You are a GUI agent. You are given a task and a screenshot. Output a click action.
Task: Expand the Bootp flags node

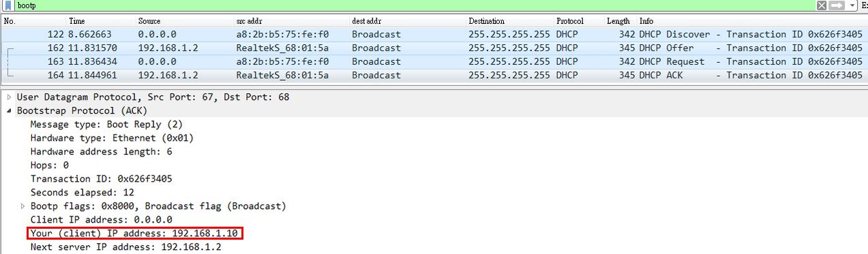[23, 206]
